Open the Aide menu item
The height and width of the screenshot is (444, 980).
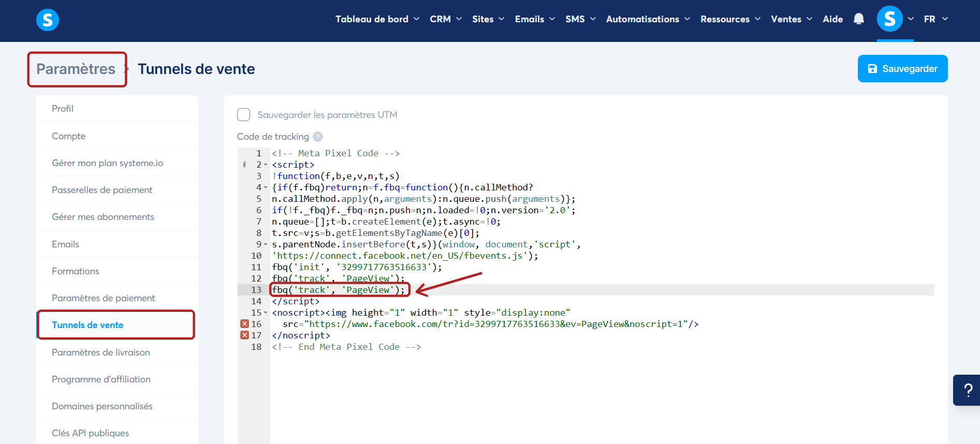tap(832, 19)
